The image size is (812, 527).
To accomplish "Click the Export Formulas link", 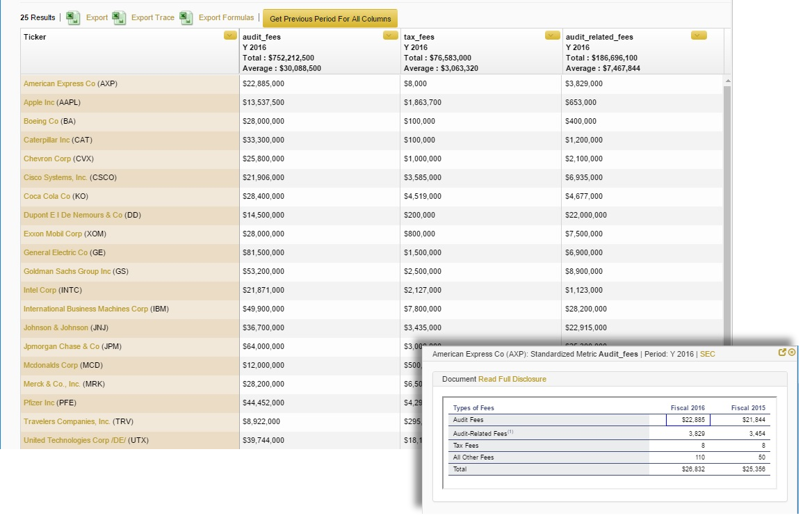I will pos(226,18).
